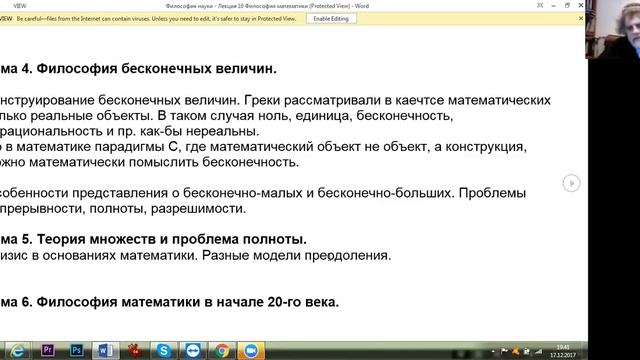This screenshot has width=640, height=360.
Task: Toggle Word ribbon display options icon
Action: [540, 5]
